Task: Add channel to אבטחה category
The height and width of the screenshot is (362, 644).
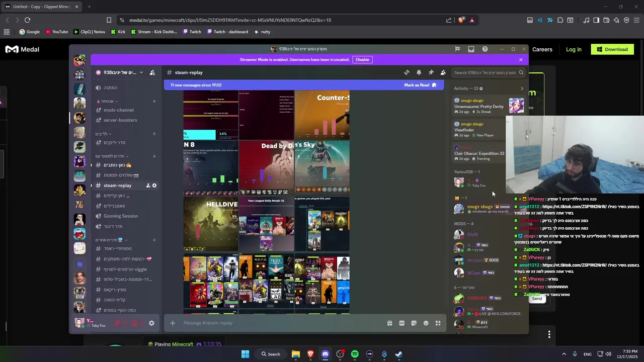Action: [x=154, y=101]
